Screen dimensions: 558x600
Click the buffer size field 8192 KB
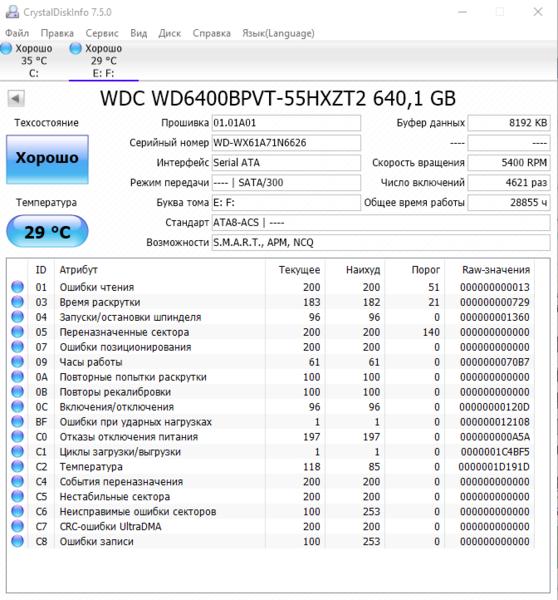[x=509, y=123]
